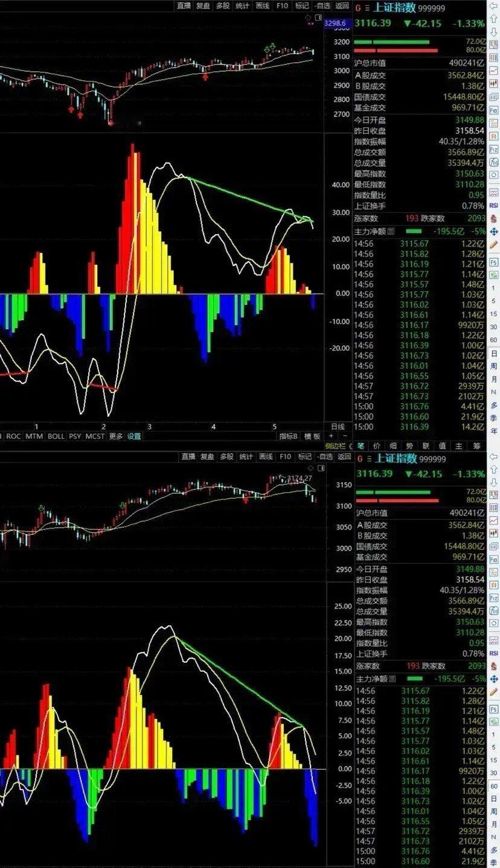Click the Fiz icon in the upper chart's sidebar
Screen dimensions: 500x868
[x=493, y=149]
